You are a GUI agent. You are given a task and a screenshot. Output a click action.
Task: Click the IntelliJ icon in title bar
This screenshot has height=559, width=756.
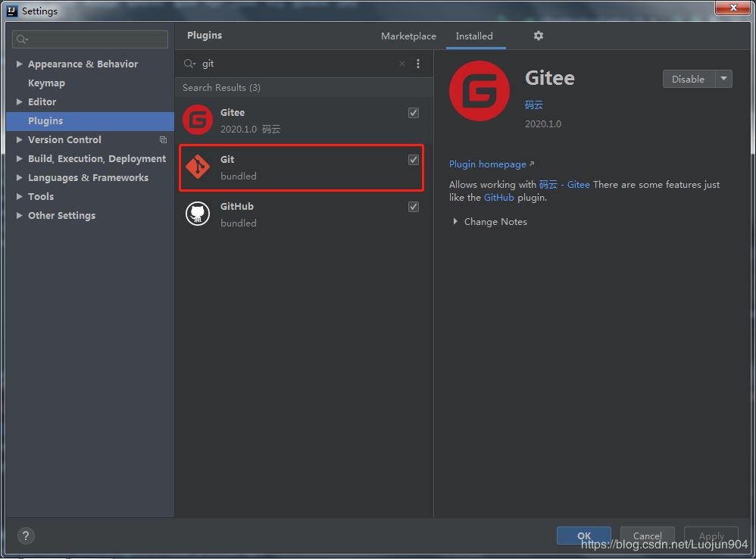tap(12, 11)
